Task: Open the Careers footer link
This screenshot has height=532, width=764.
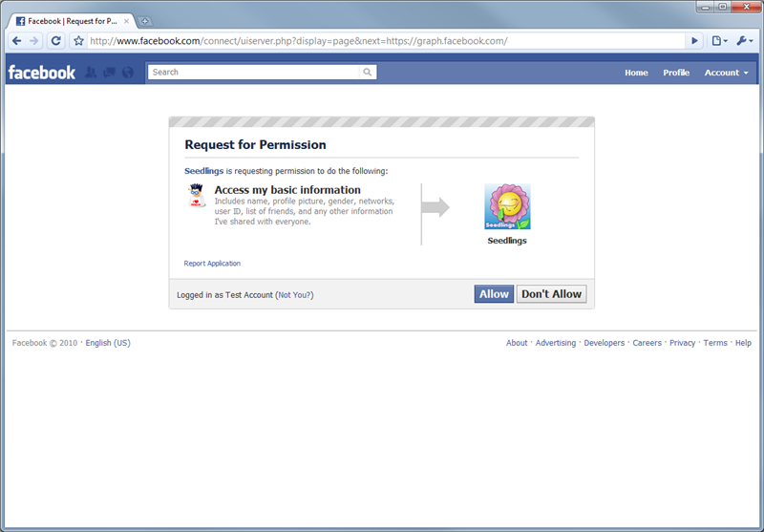Action: click(x=647, y=343)
